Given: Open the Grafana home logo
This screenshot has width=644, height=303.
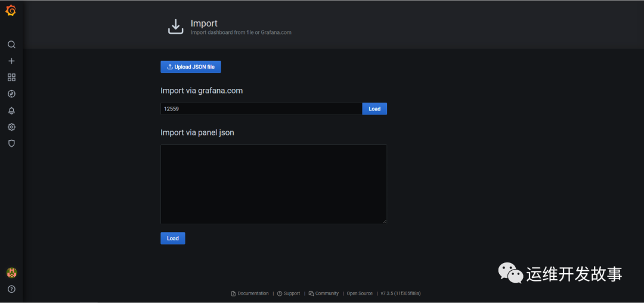Looking at the screenshot, I should (11, 10).
